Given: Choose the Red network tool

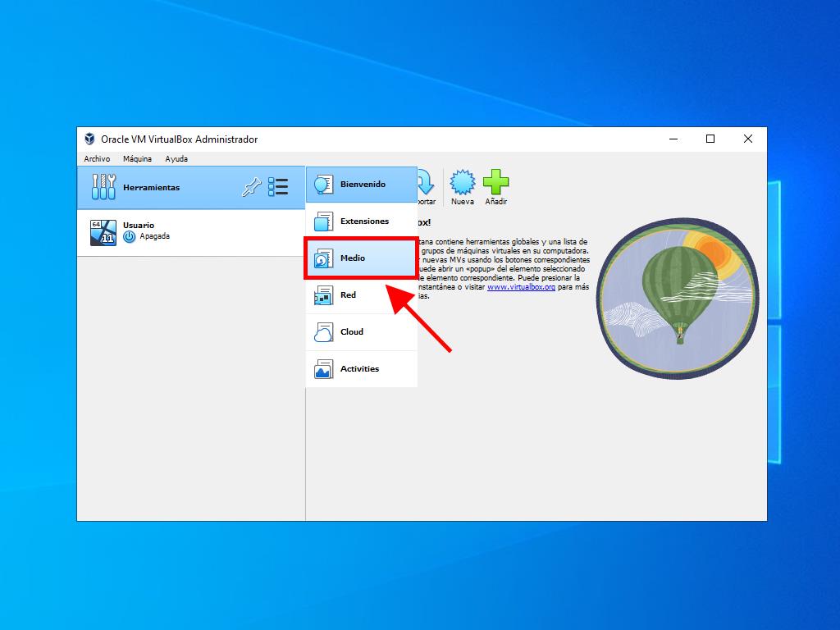Looking at the screenshot, I should 361,295.
